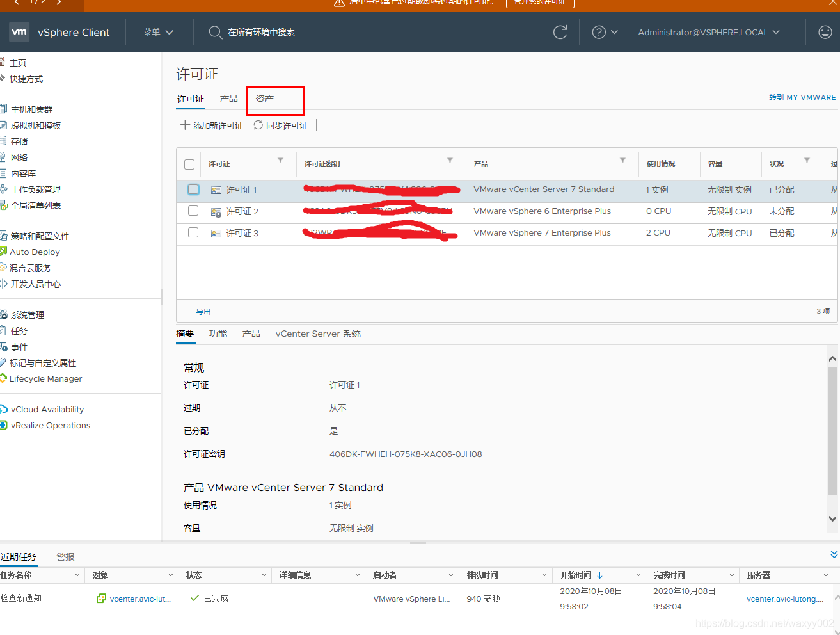Open 排队时间 column dropdown
Image resolution: width=840 pixels, height=635 pixels.
click(x=544, y=575)
